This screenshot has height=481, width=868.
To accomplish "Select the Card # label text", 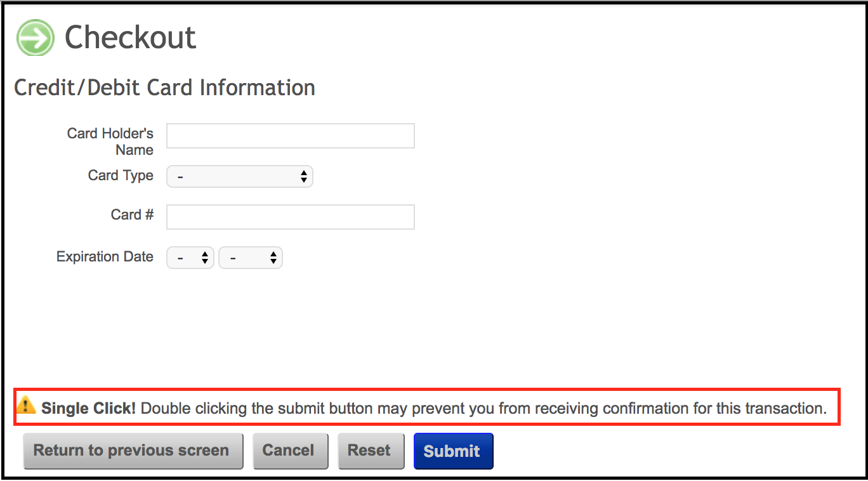I will (x=132, y=214).
